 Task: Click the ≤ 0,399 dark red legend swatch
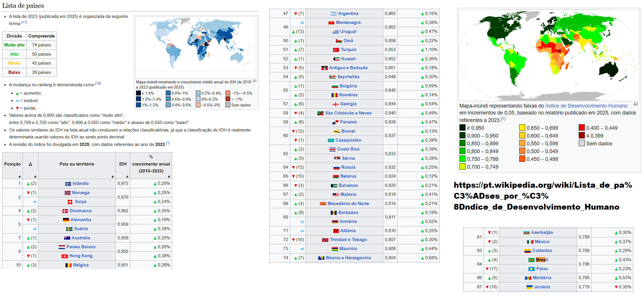coord(582,136)
